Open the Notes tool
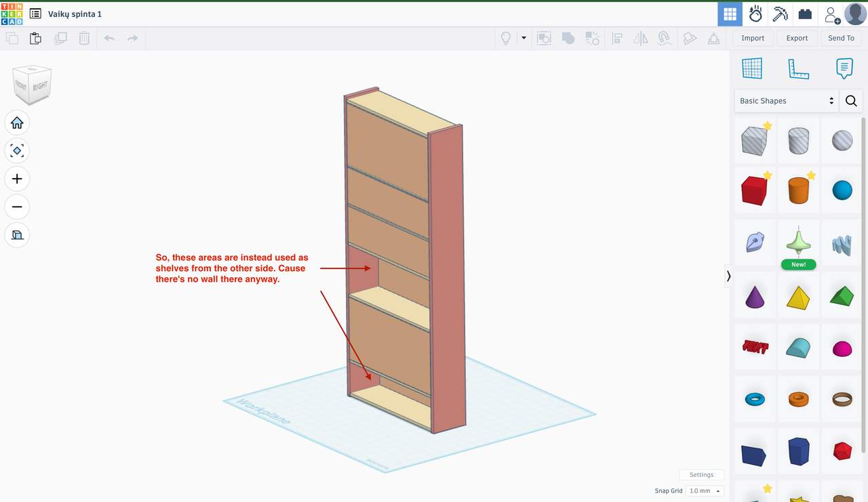This screenshot has width=868, height=502. click(x=844, y=68)
